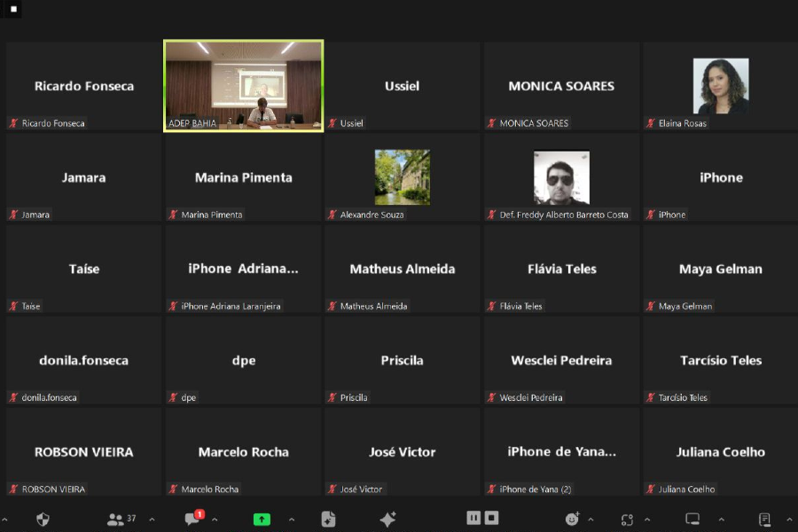
Task: Expand the chevron next to Participants
Action: coord(153,520)
